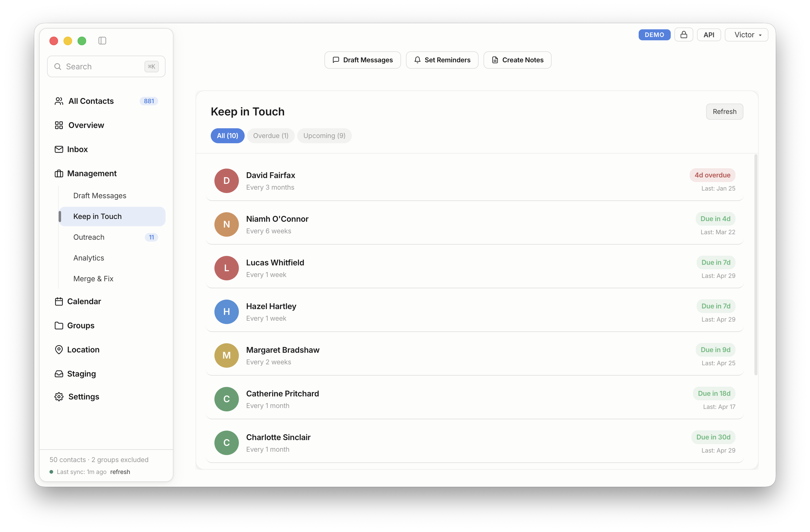
Task: Open Lucas Whitfield contact name
Action: click(275, 263)
